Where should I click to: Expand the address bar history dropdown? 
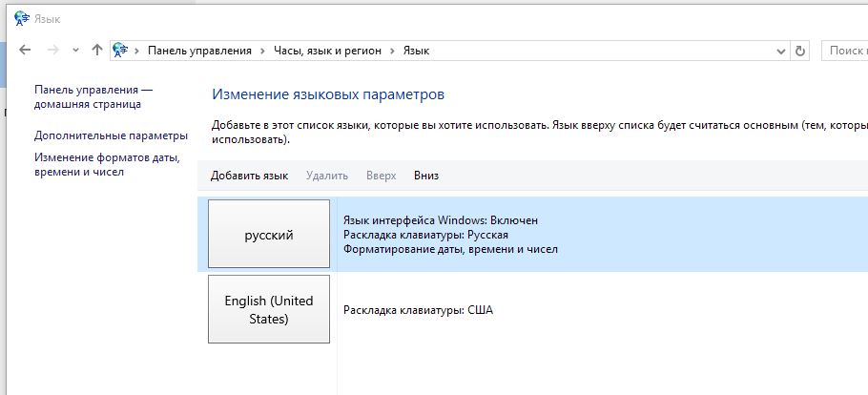tap(781, 51)
